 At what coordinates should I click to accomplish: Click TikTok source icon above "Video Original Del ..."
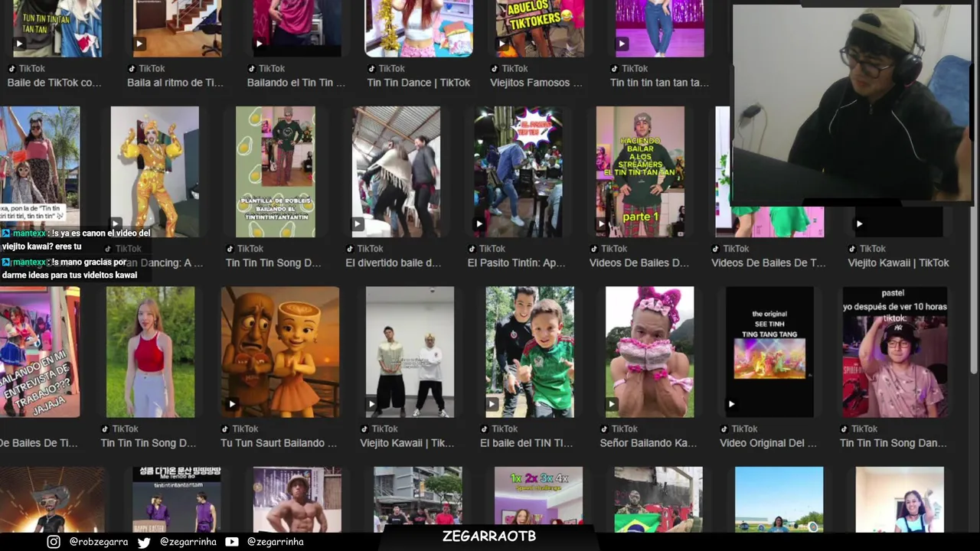click(x=724, y=429)
